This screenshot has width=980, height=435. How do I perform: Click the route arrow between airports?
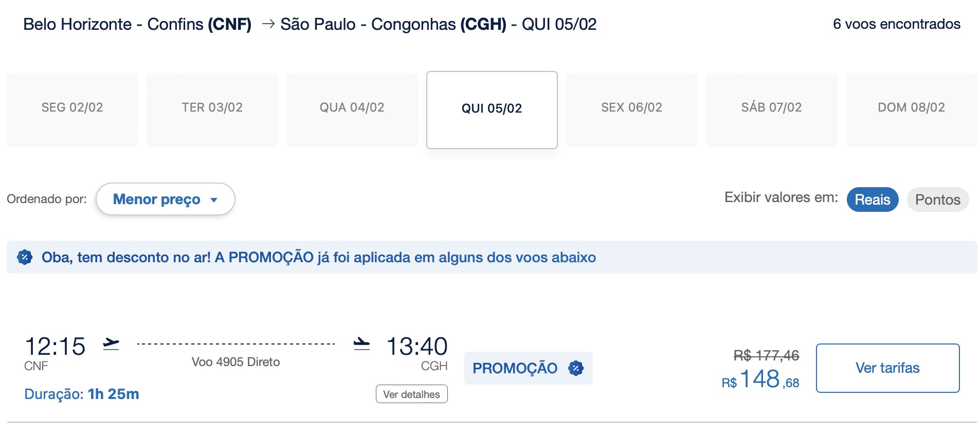[x=268, y=24]
